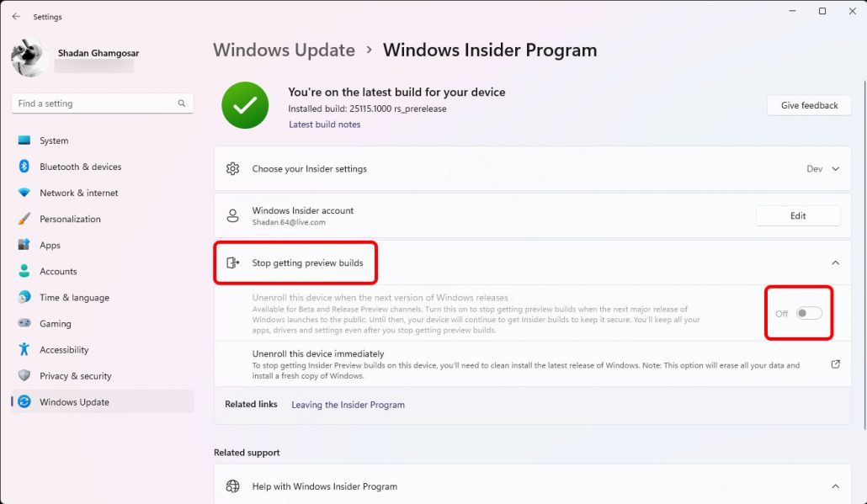Image resolution: width=867 pixels, height=504 pixels.
Task: Collapse Help with Windows Insider Program
Action: [836, 486]
